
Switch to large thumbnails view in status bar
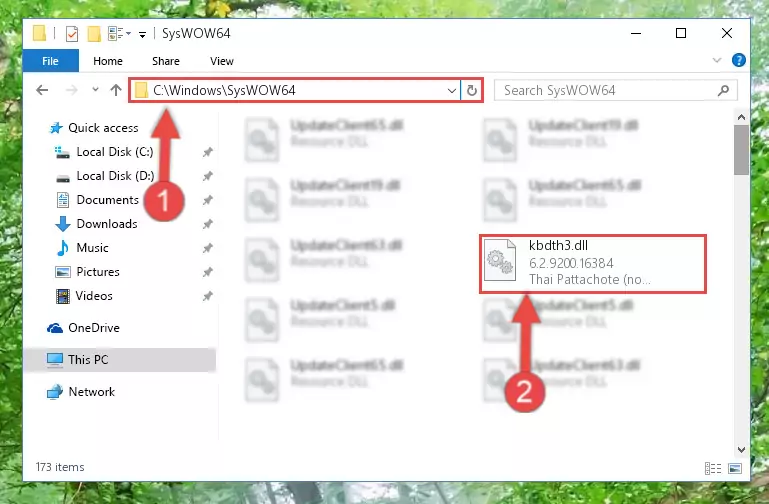pos(735,469)
